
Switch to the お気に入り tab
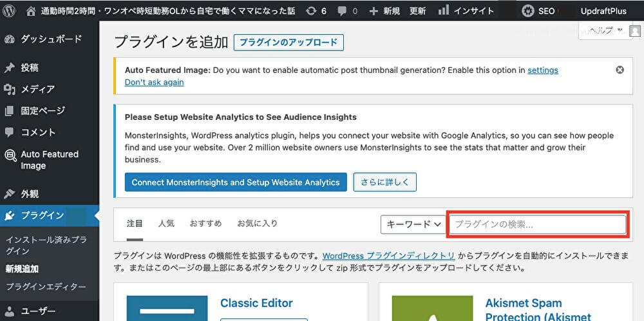tap(257, 224)
